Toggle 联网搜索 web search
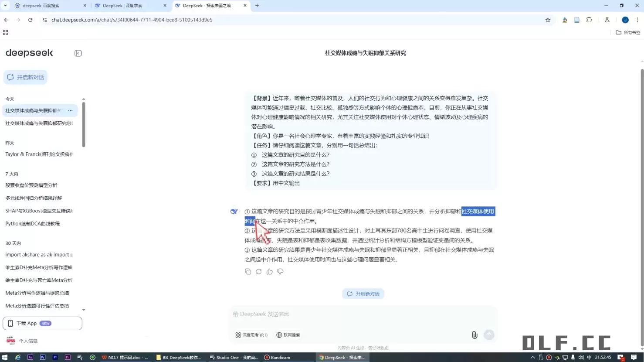 tap(288, 335)
